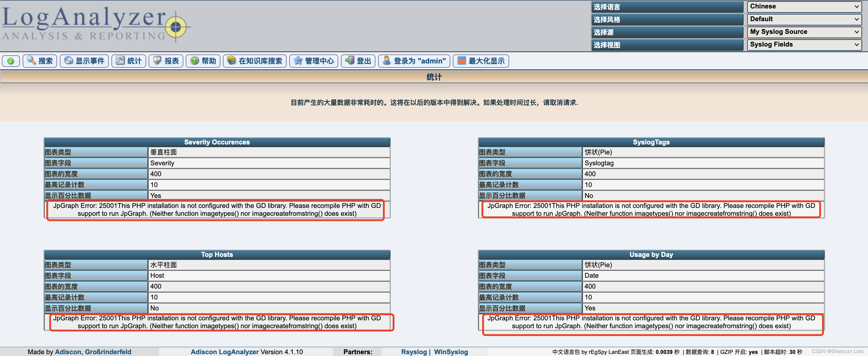Click the 登录为 admin user icon
868x356 pixels.
click(x=414, y=61)
